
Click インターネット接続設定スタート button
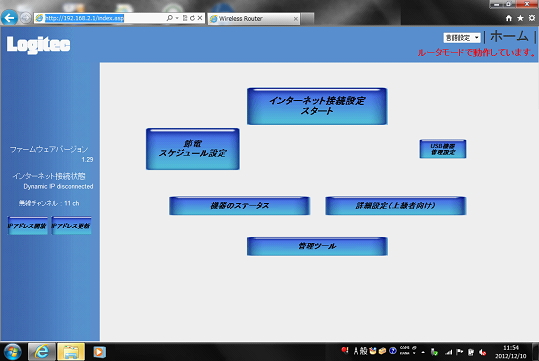(x=317, y=106)
